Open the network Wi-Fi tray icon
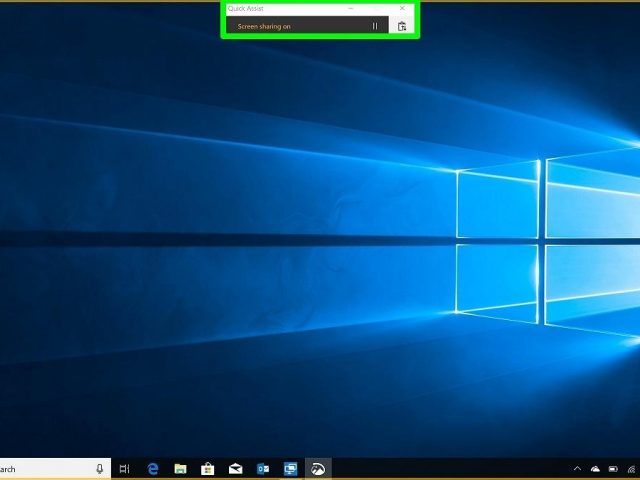Image resolution: width=640 pixels, height=480 pixels. (632, 469)
